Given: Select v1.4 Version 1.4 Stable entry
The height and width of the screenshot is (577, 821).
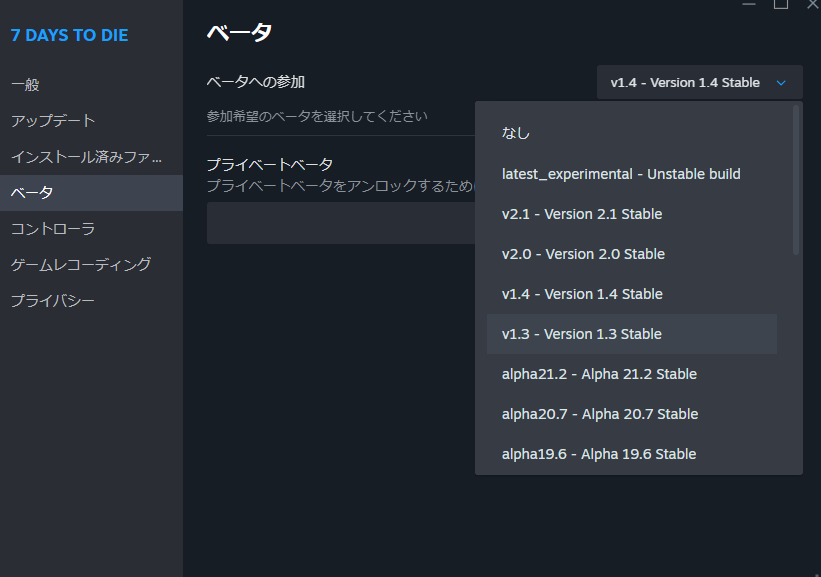Looking at the screenshot, I should [x=631, y=294].
